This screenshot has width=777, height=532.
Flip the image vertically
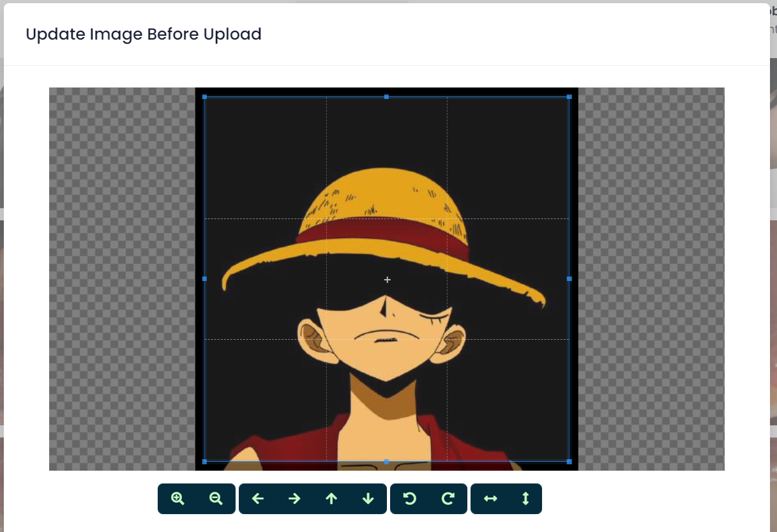coord(525,499)
